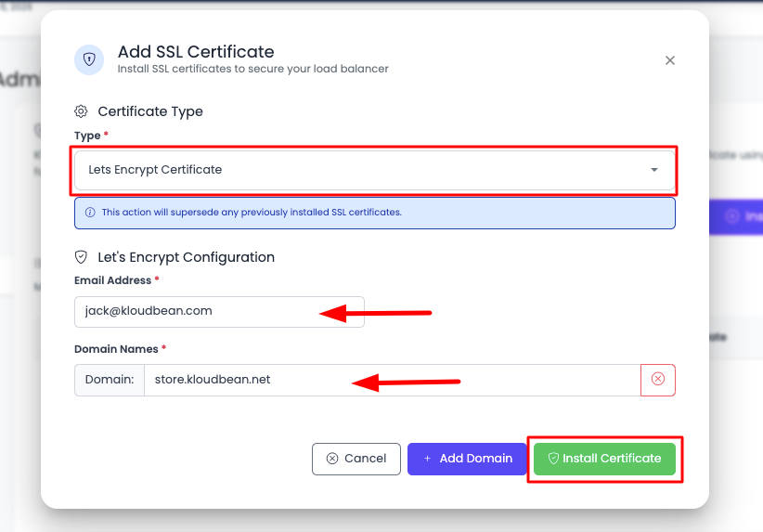Click the supersede SSL certificates notice text
The height and width of the screenshot is (532, 763).
click(x=252, y=213)
